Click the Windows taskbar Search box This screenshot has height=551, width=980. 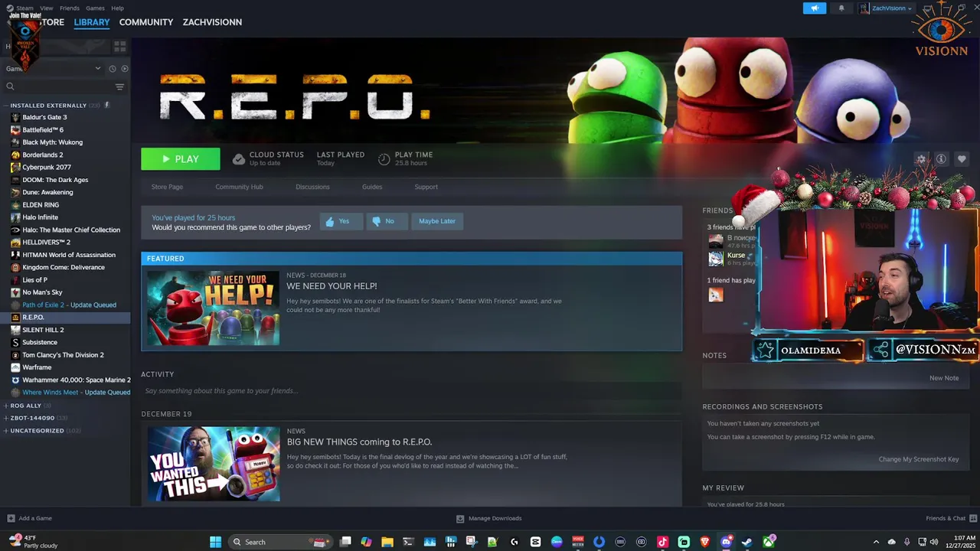click(280, 542)
